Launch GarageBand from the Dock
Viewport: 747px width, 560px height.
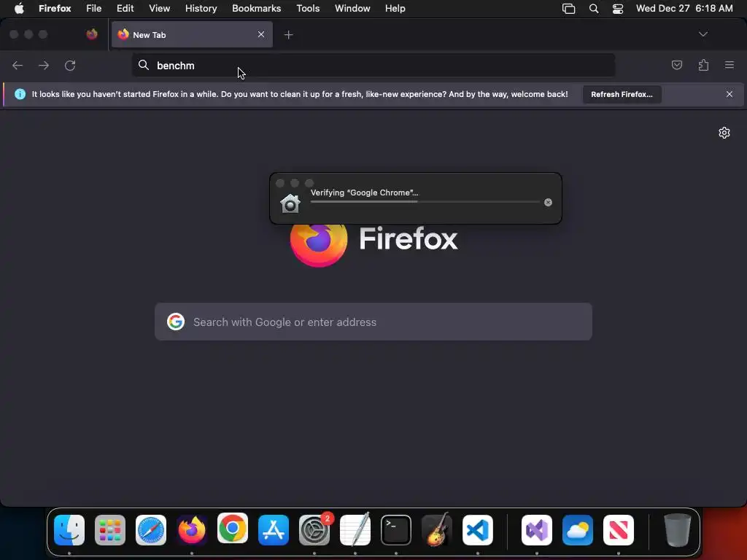(437, 529)
